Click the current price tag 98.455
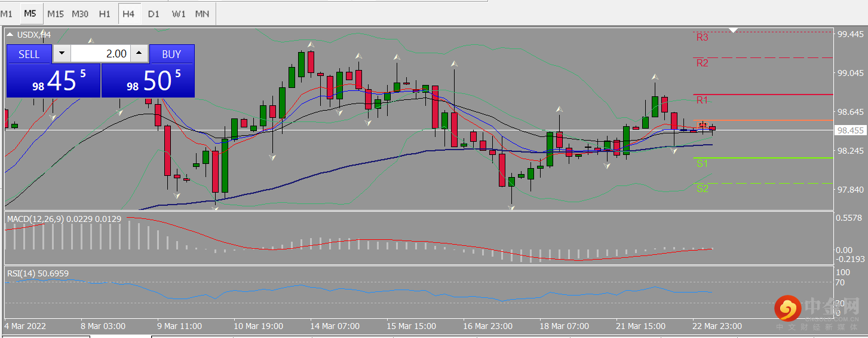The image size is (868, 338). (851, 130)
